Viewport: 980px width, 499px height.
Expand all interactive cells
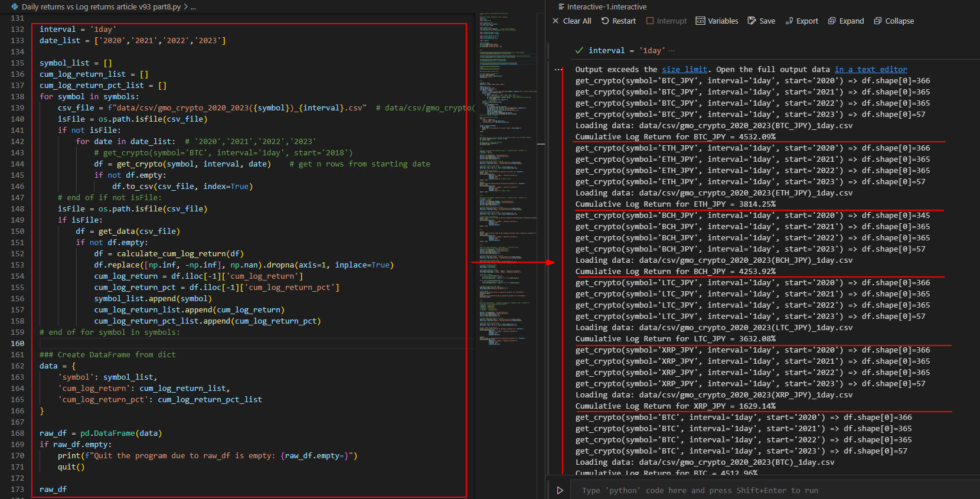click(x=846, y=21)
